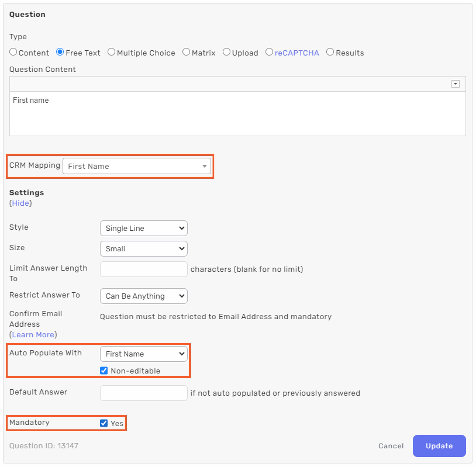Expand the Restrict Answer To dropdown
This screenshot has height=467, width=476.
144,296
